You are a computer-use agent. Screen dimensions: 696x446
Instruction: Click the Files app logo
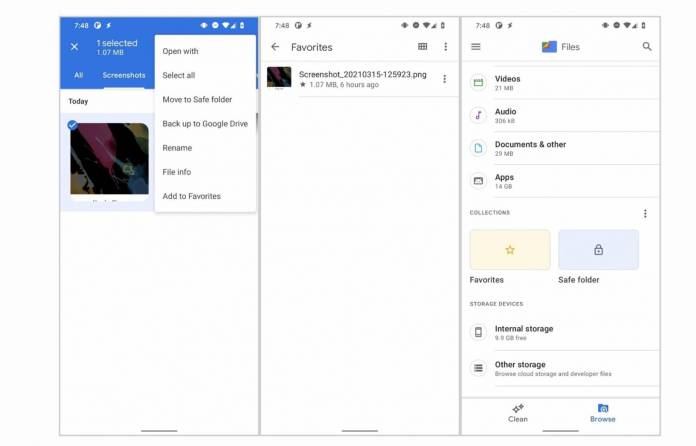coord(549,47)
